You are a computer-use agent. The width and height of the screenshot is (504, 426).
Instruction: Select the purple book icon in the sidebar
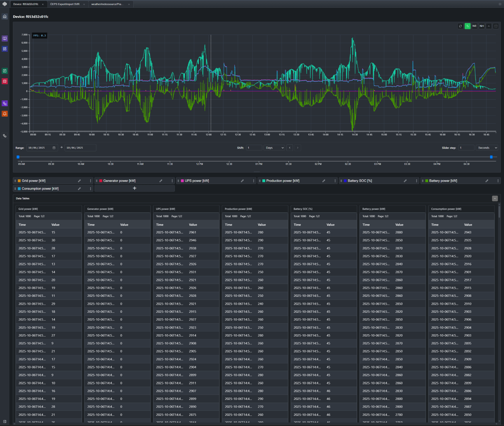tap(5, 38)
